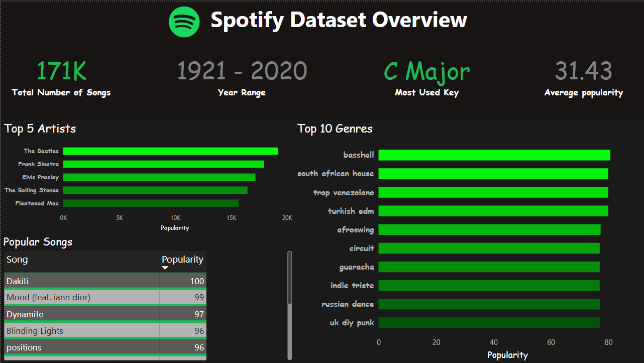Select the Mood (feat. iann dior) row
Viewport: 644px width, 363px height.
point(80,297)
